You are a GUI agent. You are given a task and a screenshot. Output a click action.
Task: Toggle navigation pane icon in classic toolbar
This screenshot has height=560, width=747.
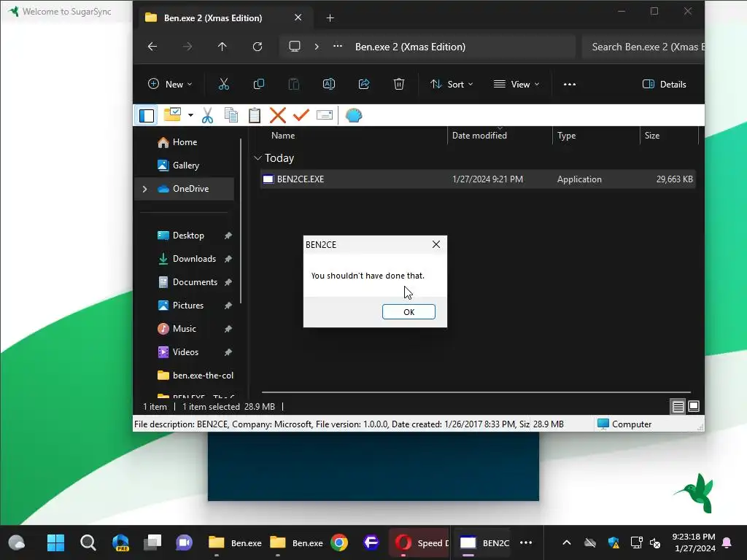146,115
